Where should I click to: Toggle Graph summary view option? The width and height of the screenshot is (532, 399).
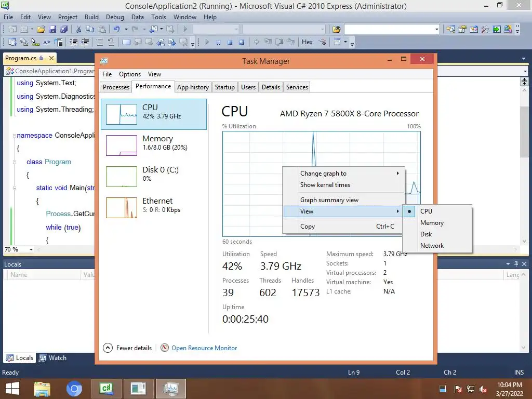tap(344, 200)
